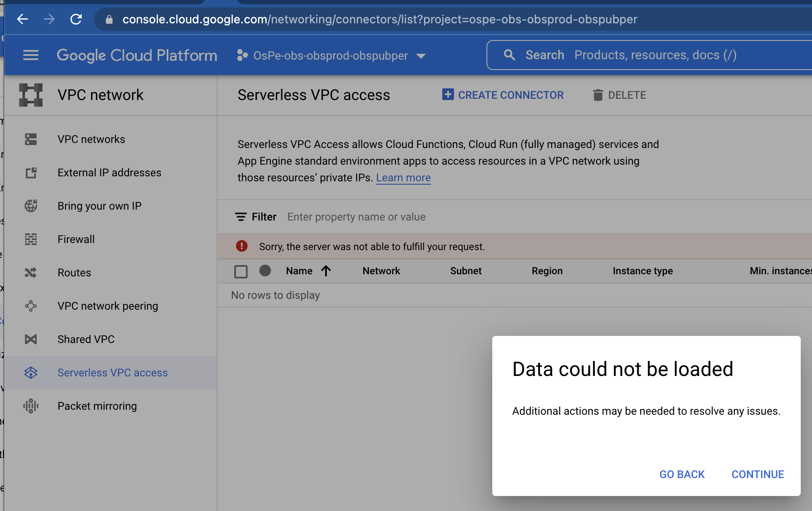Click the Filter funnel icon
Screen dimensions: 812x511
pyautogui.click(x=241, y=217)
